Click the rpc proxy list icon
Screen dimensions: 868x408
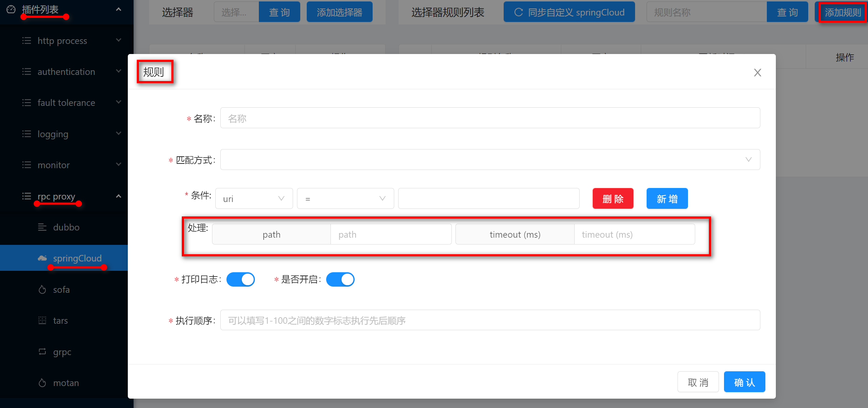[x=27, y=196]
